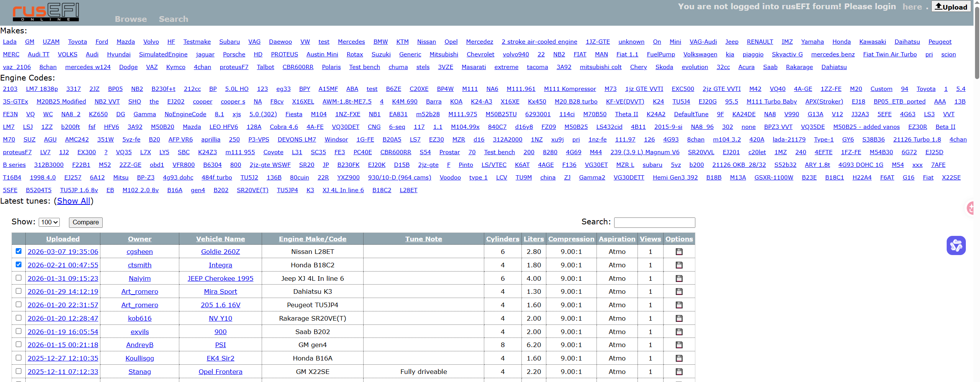Enable the NV Y10 row checkbox

[18, 318]
